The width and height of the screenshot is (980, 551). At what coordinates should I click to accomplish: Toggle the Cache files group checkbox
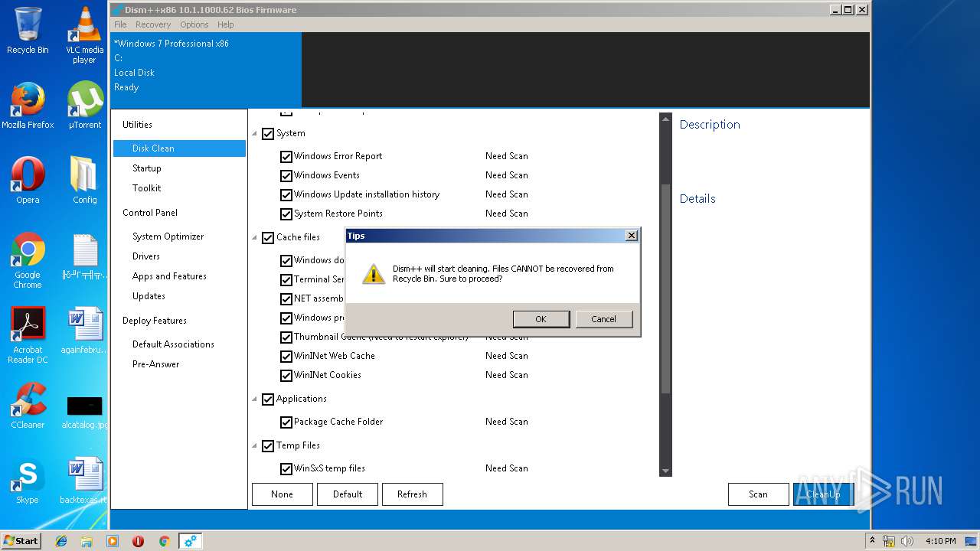pos(268,238)
